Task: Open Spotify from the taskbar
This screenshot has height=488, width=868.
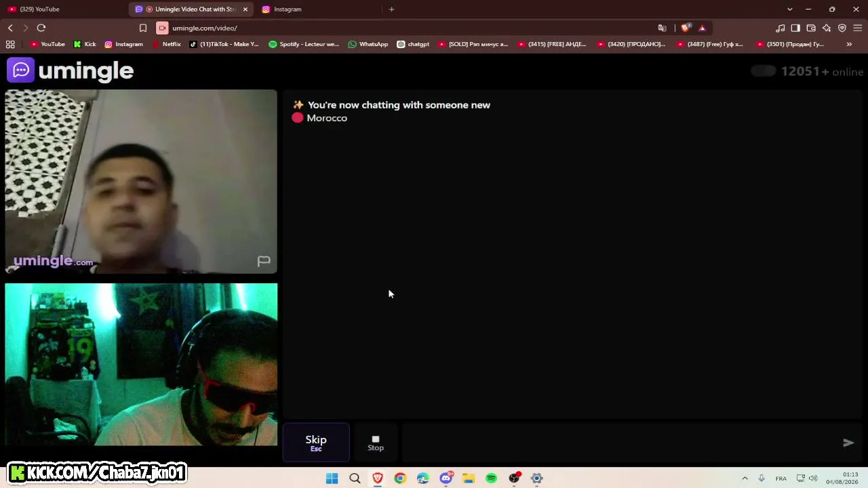Action: 491,479
